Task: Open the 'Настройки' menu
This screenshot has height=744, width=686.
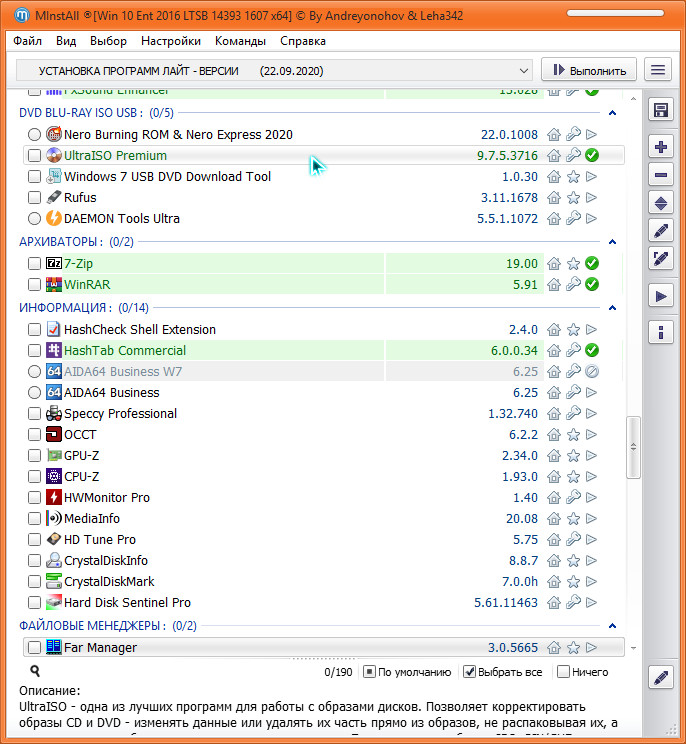Action: (x=170, y=41)
